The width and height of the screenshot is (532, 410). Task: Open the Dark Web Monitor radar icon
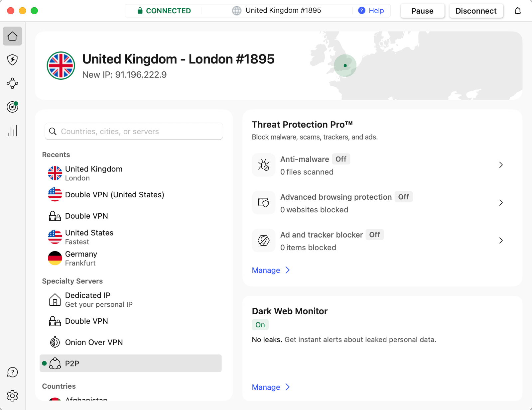[12, 107]
